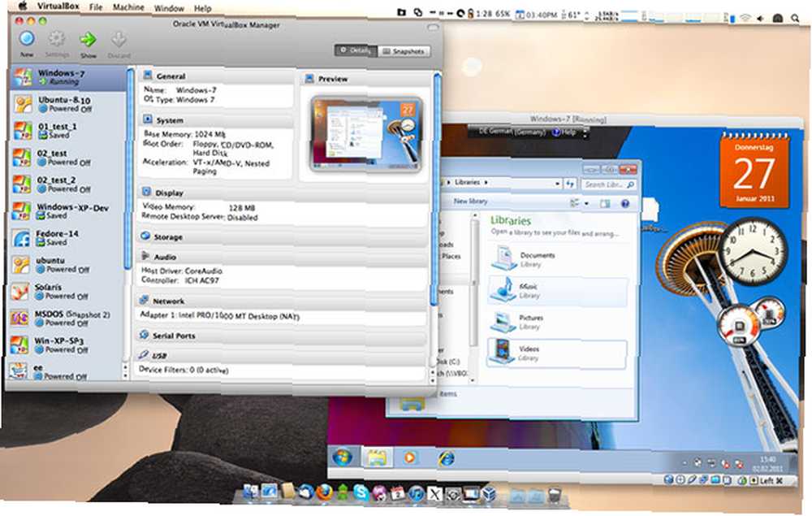
Task: Open the Storage section header link
Action: [168, 236]
